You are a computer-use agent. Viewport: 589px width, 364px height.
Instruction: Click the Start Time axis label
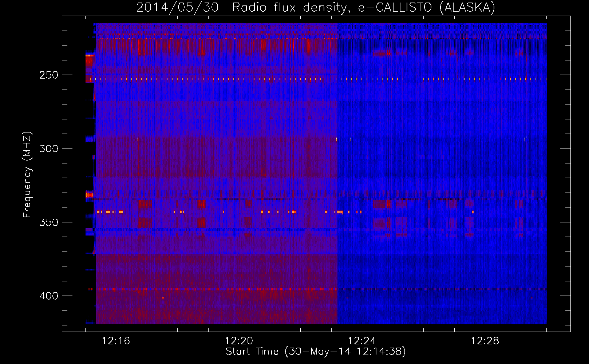(x=316, y=352)
